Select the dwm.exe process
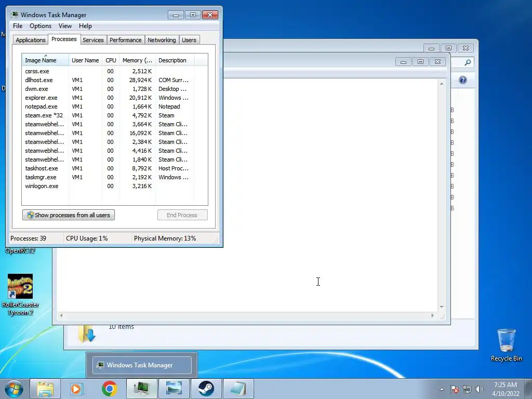The height and width of the screenshot is (399, 532). [115, 89]
